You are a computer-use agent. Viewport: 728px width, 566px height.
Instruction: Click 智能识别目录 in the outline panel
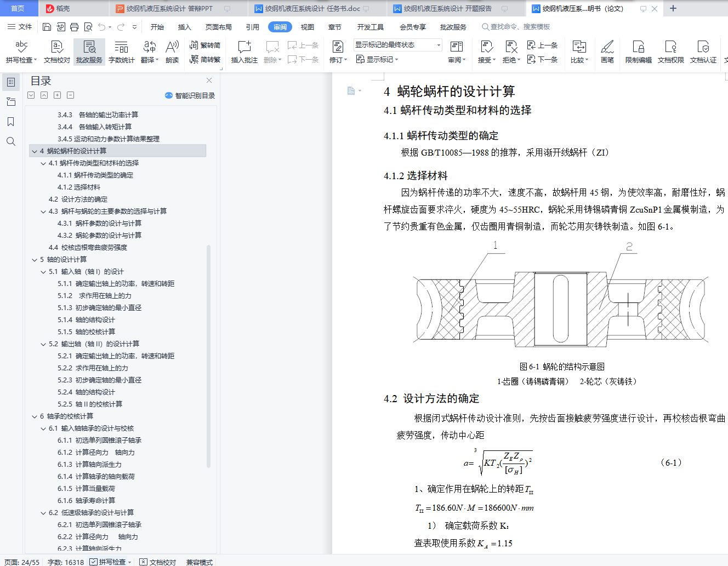(190, 95)
